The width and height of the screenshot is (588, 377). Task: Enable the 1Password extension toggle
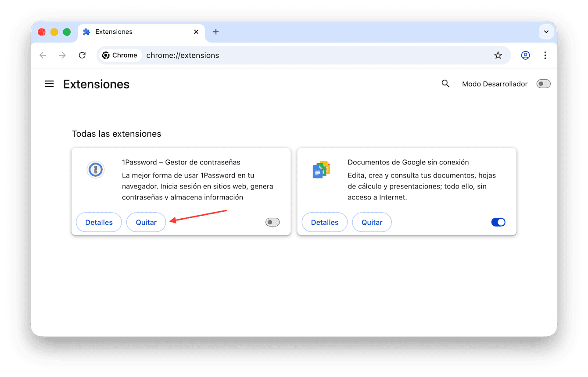click(272, 222)
